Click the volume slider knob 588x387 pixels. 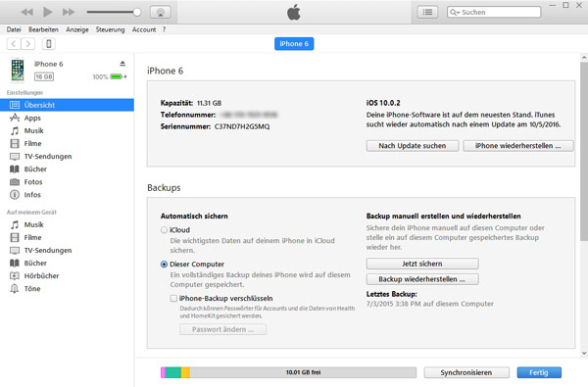(137, 12)
